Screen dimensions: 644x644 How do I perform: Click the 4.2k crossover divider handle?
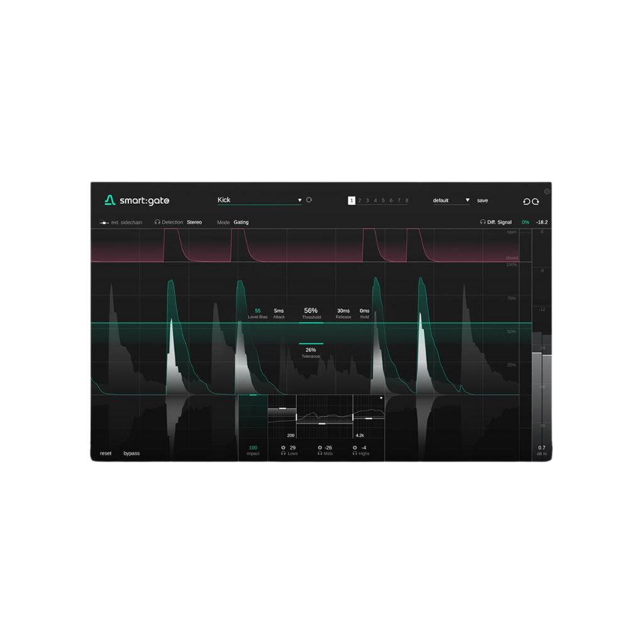353,418
